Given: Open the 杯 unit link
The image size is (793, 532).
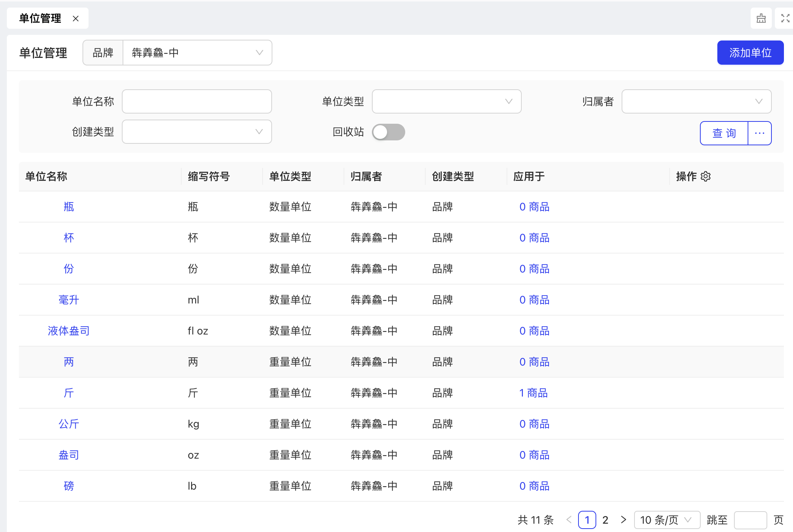Looking at the screenshot, I should click(69, 238).
